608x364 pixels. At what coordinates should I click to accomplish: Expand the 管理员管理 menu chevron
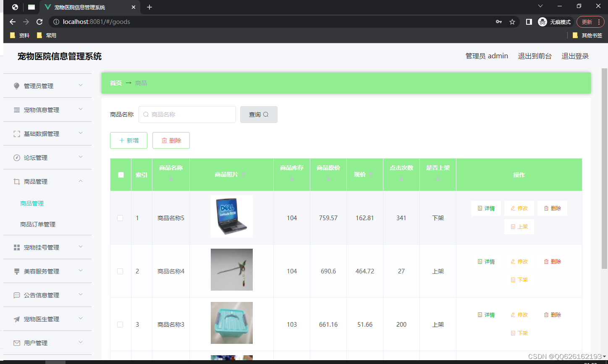[81, 85]
